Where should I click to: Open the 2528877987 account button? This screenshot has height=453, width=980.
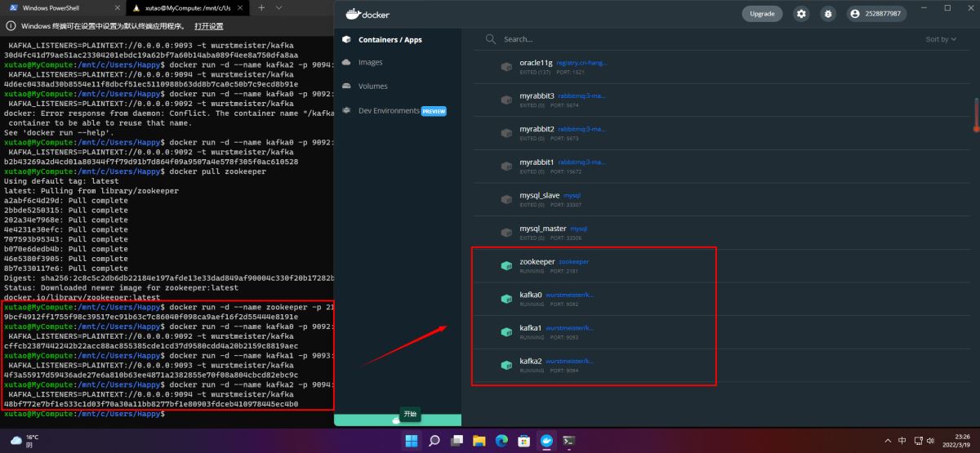click(875, 14)
